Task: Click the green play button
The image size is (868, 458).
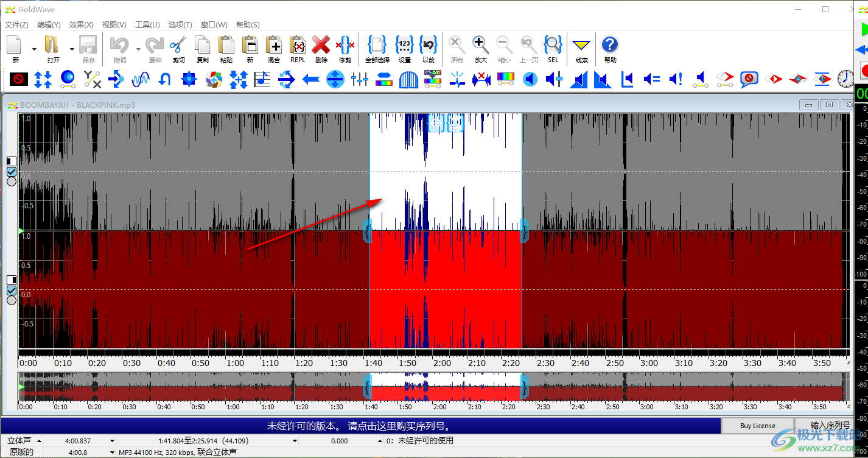Action: (864, 29)
